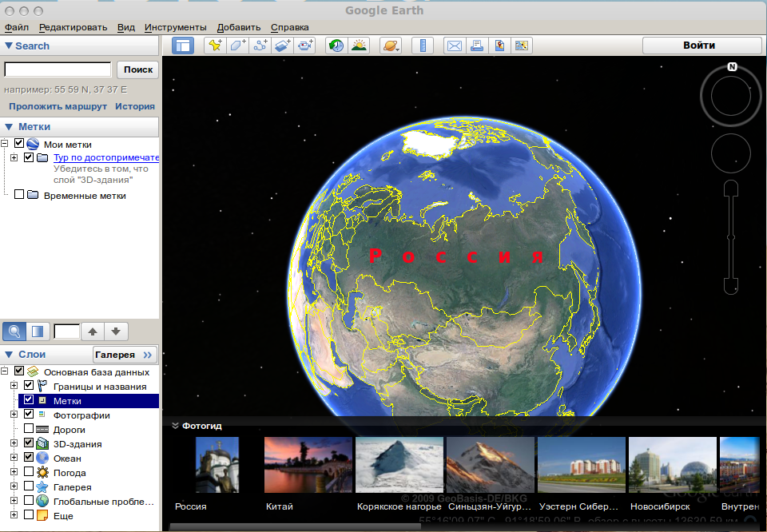Show the ruler measurement tool
This screenshot has width=767, height=532.
click(423, 46)
